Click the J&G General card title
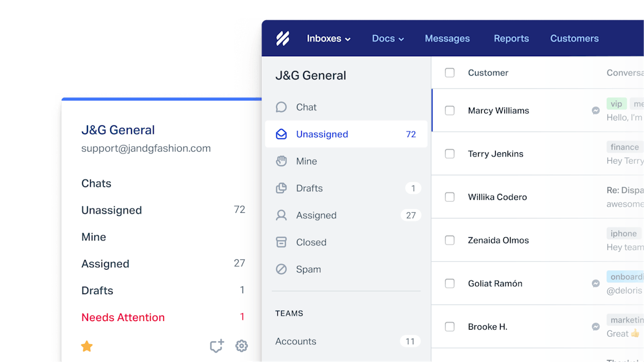Screen dimensions: 644x362 [118, 130]
